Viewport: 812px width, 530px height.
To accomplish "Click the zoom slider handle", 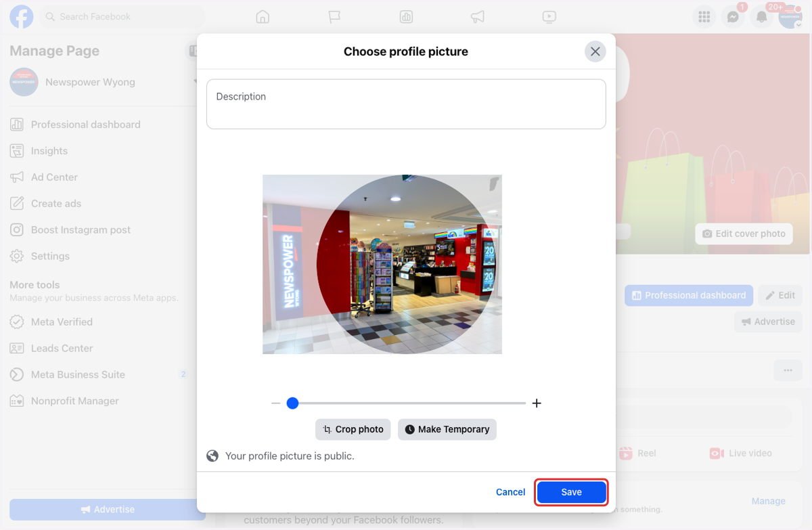I will 292,403.
